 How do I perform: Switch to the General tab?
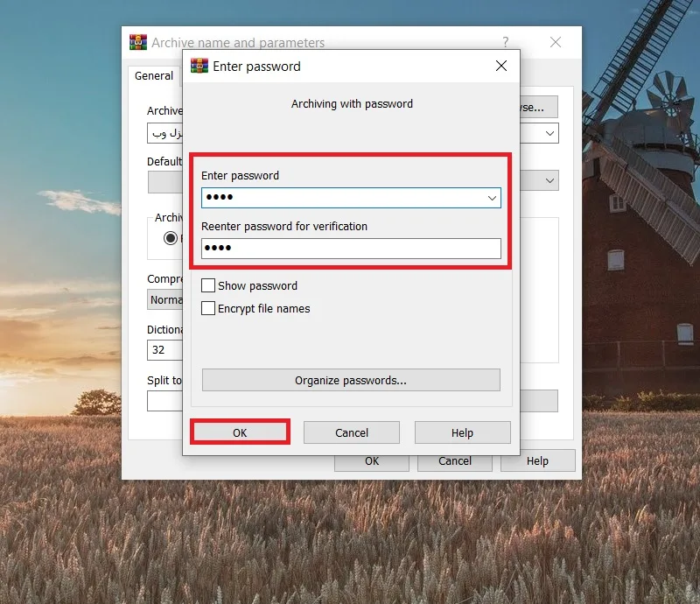point(154,76)
